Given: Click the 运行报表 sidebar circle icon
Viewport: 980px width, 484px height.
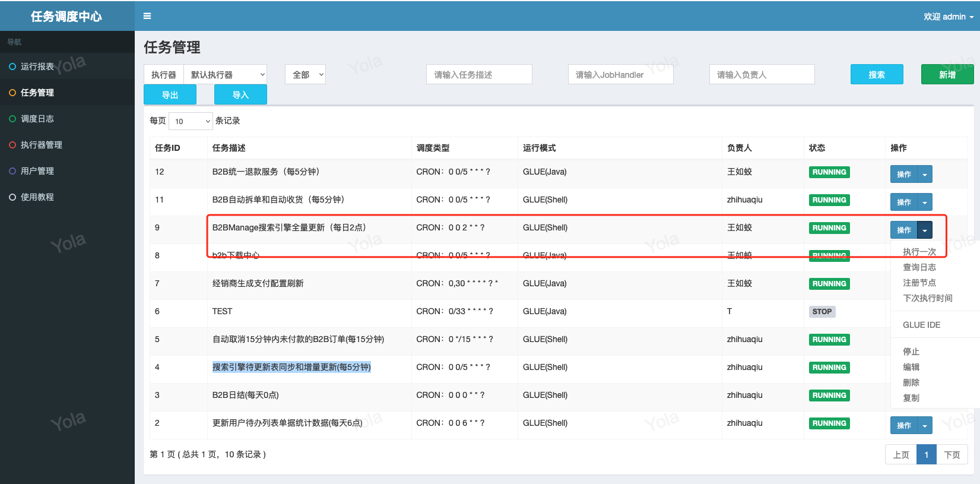Looking at the screenshot, I should pos(12,67).
